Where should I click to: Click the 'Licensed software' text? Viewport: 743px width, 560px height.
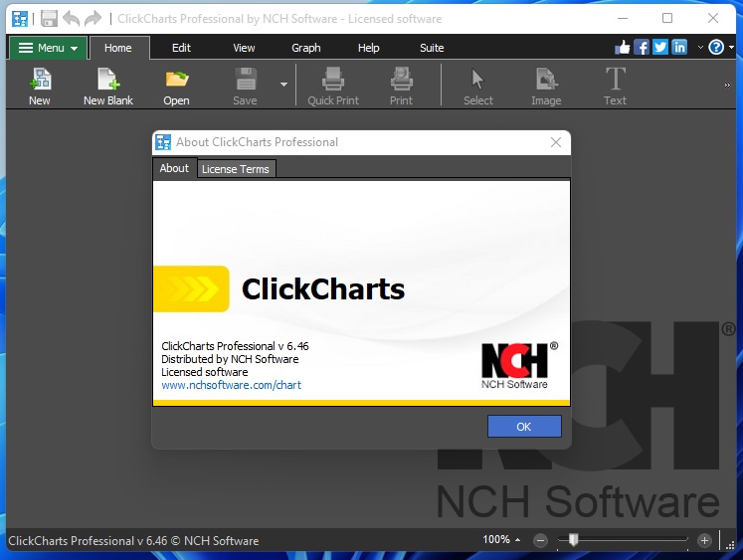(x=204, y=372)
